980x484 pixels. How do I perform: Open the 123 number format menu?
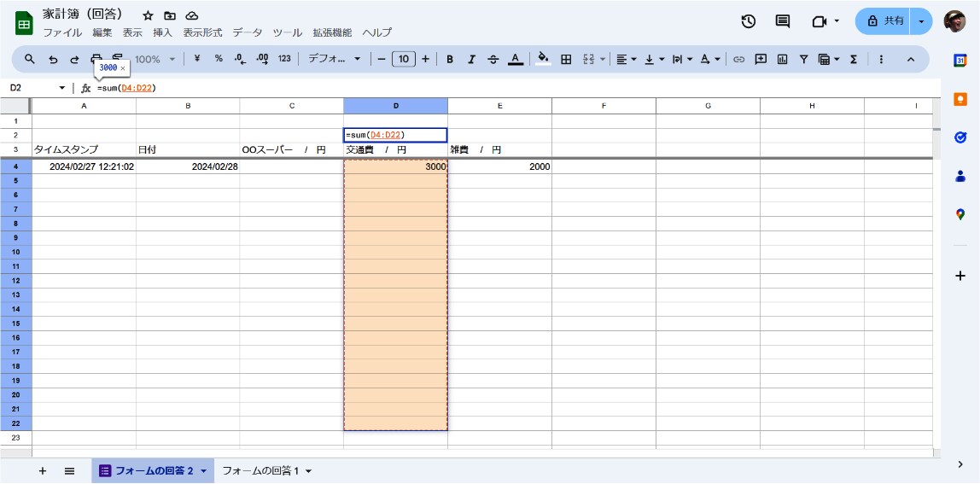click(284, 59)
